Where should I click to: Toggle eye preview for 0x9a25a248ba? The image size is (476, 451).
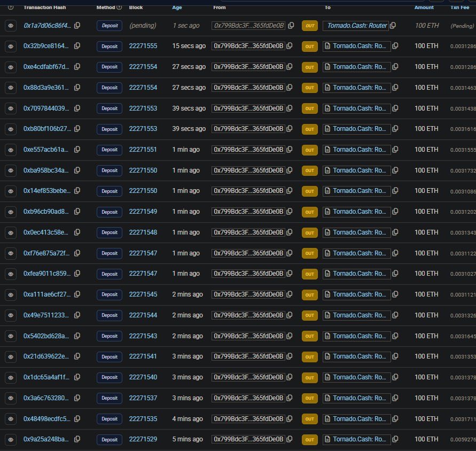pos(11,440)
